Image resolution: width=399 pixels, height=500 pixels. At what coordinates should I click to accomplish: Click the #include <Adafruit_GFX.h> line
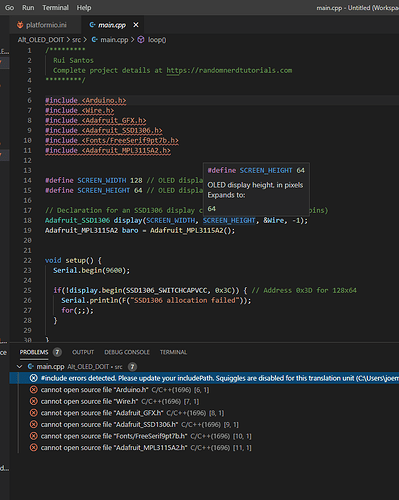(x=96, y=120)
